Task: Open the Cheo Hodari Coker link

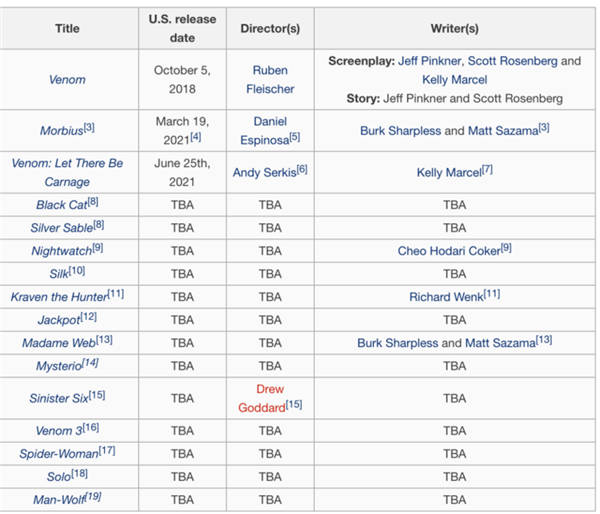Action: click(x=449, y=251)
